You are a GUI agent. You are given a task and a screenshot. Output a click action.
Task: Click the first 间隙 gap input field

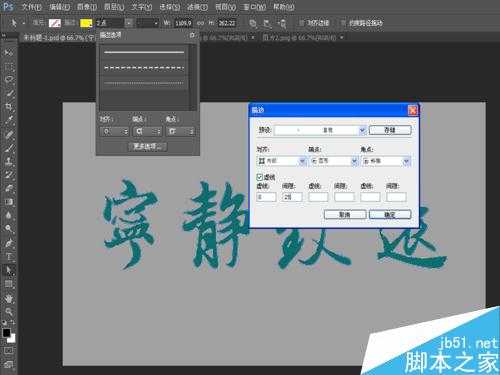tap(292, 197)
